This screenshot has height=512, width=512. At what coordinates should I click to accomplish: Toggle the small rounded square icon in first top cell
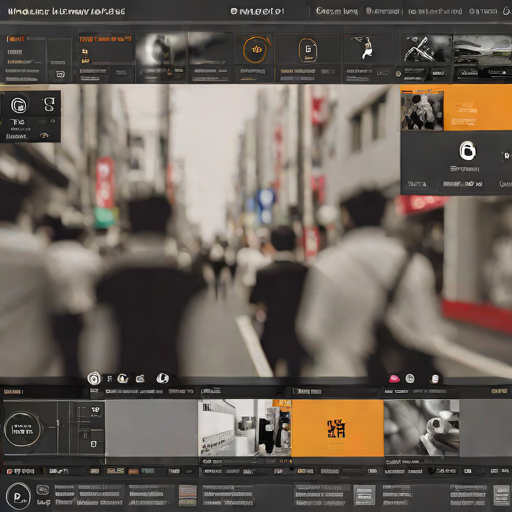(60, 74)
